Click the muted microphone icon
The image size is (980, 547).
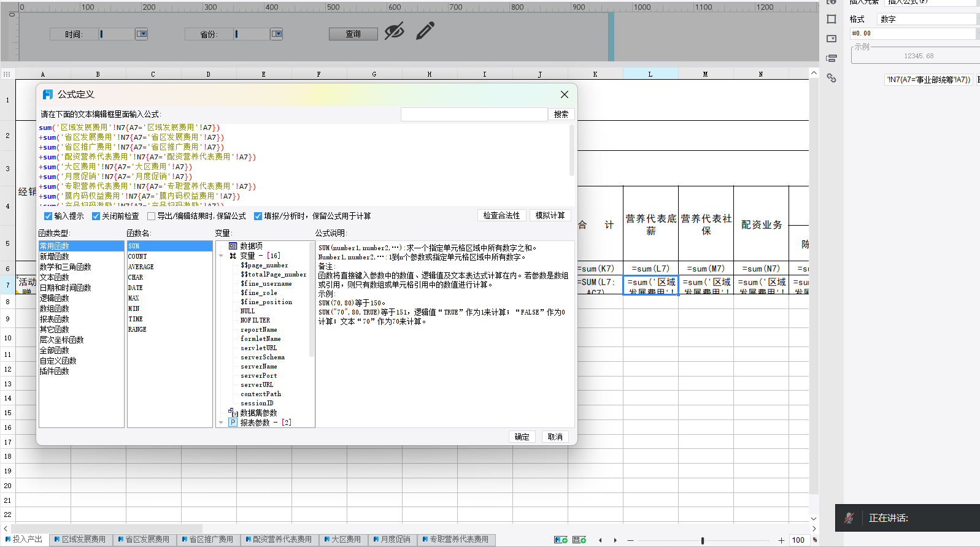point(849,518)
